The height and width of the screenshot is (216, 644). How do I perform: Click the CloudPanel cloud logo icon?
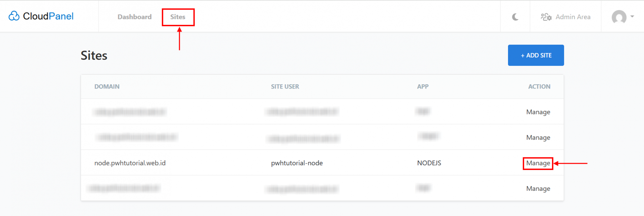tap(14, 16)
